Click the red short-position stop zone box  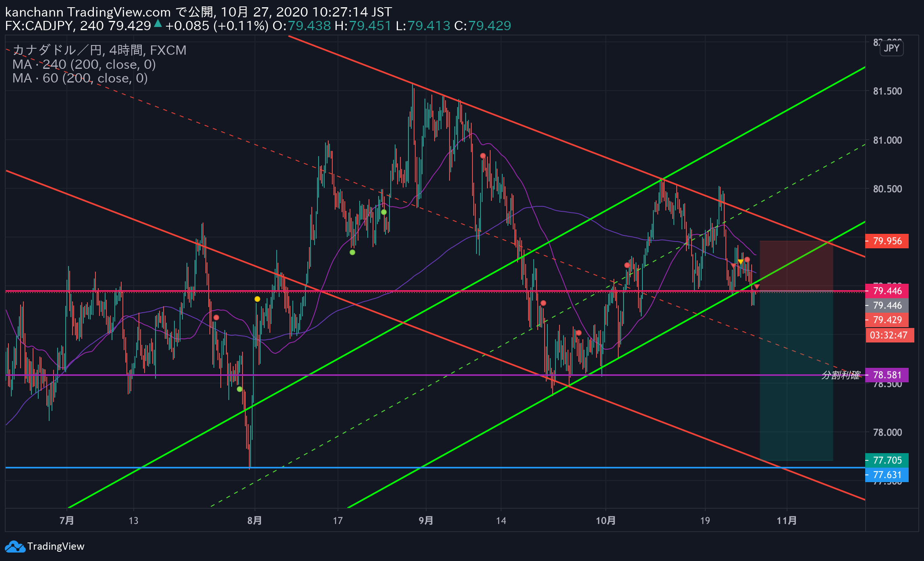tap(796, 266)
